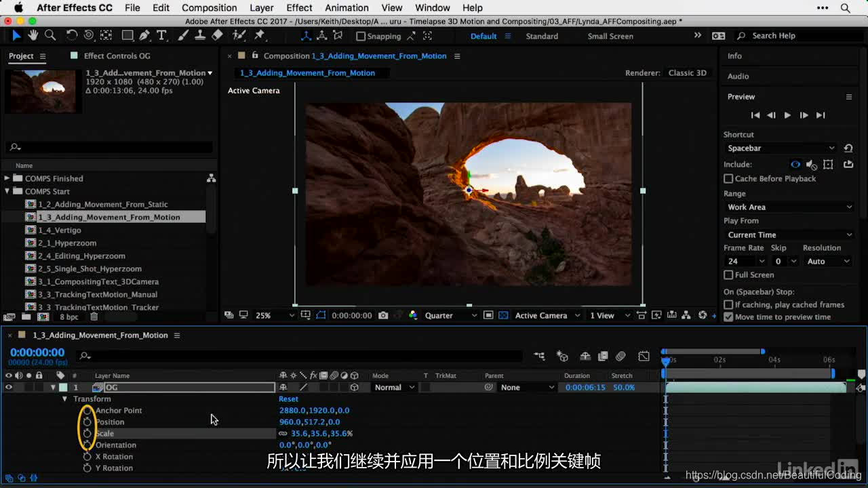Image resolution: width=868 pixels, height=488 pixels.
Task: Switch to the Standard workspace
Action: pyautogui.click(x=542, y=36)
